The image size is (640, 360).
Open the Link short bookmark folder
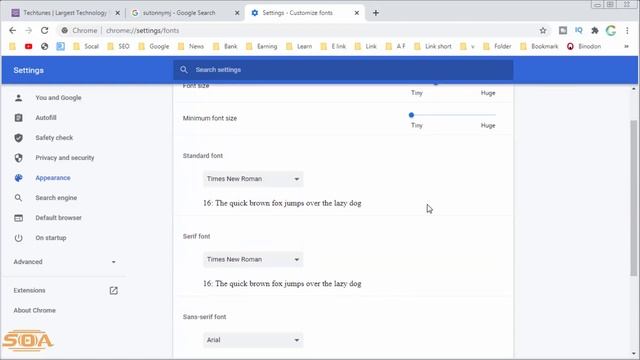[433, 47]
